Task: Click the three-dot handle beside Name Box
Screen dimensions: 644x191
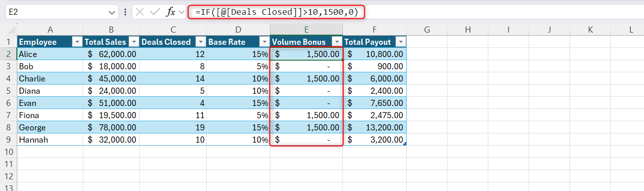Action: tap(126, 12)
